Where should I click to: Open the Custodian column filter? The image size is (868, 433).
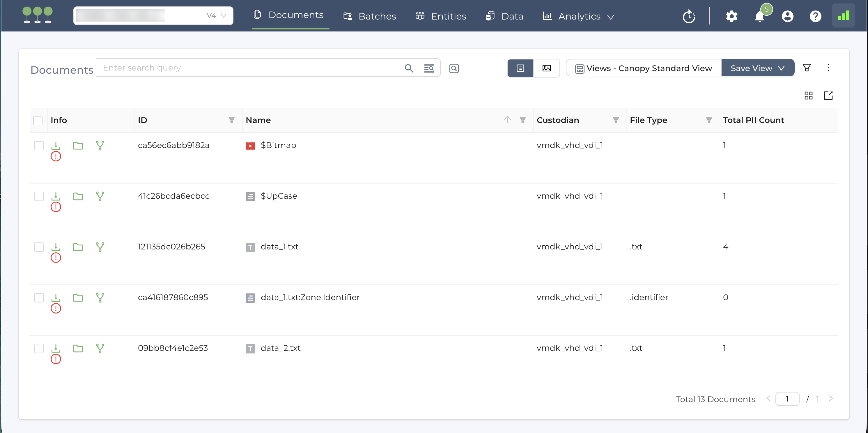616,120
